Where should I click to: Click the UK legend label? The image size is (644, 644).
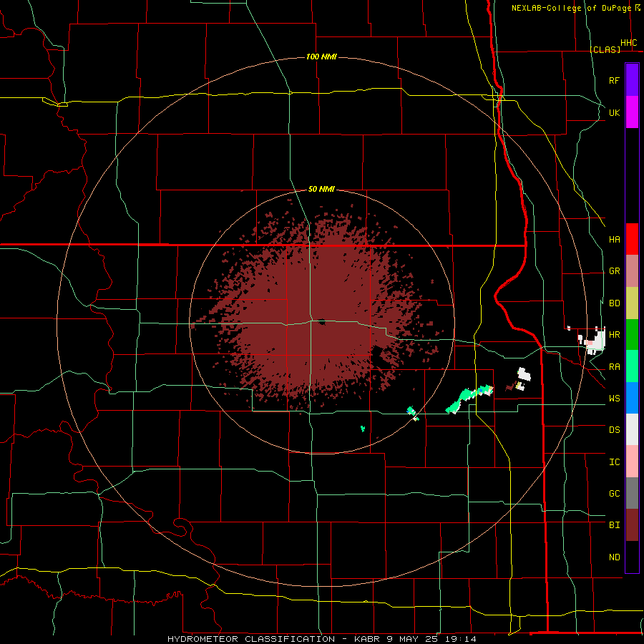click(x=614, y=112)
